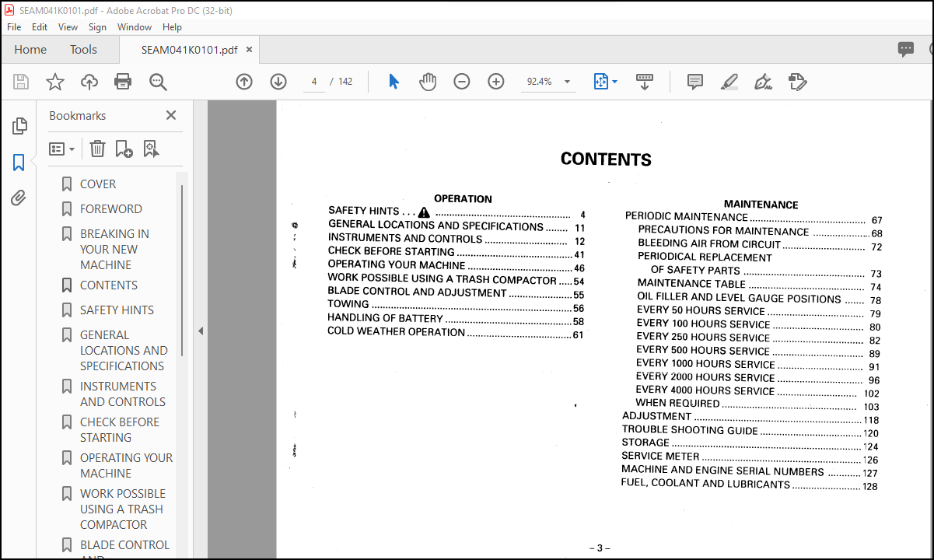Screen dimensions: 934x560
Task: Click COLD WEATHER OPERATION contents line
Action: (x=456, y=333)
